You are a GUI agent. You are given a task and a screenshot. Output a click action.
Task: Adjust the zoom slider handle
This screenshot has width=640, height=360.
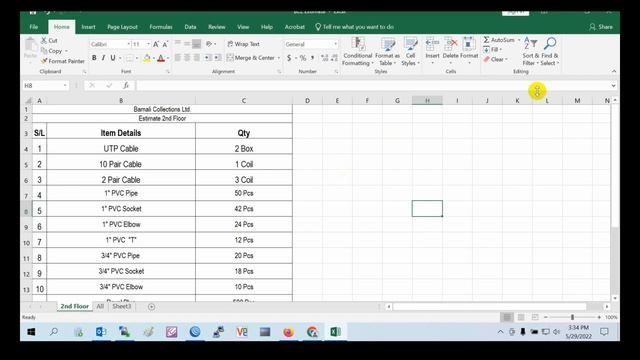[x=572, y=317]
